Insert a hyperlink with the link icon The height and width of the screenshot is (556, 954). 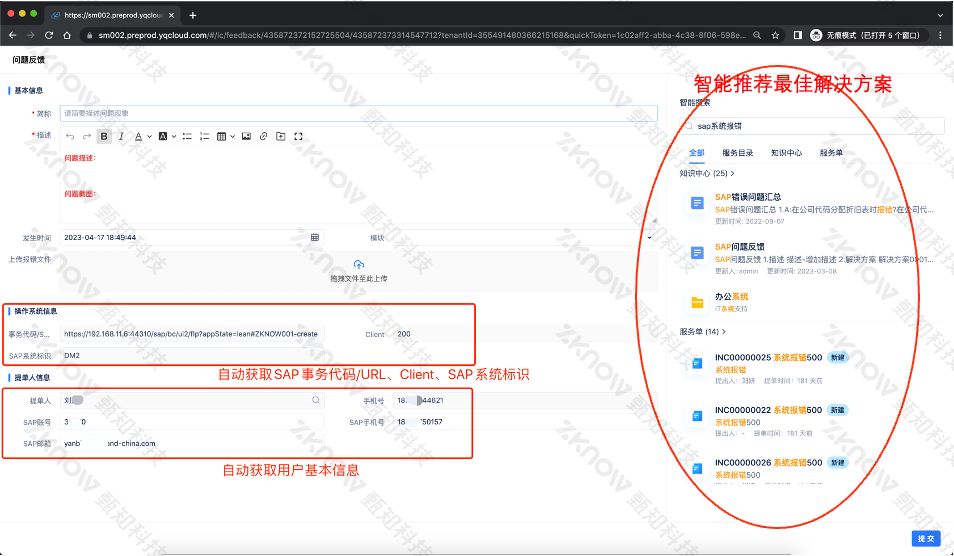(x=263, y=136)
